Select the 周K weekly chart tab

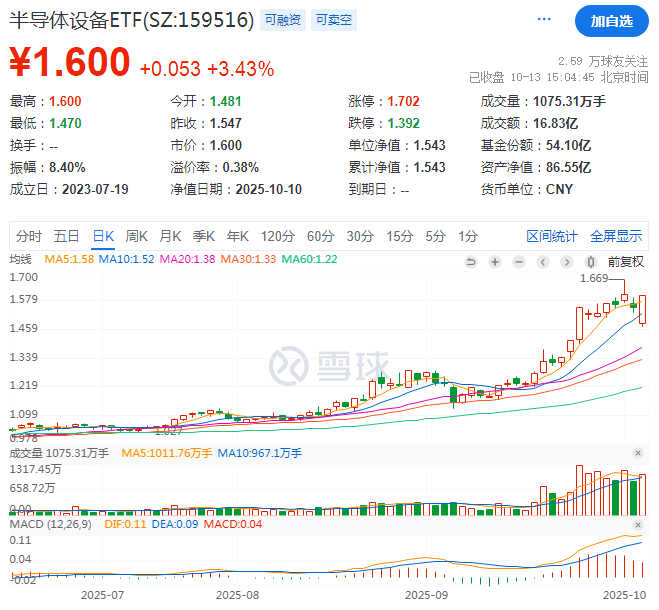point(136,236)
